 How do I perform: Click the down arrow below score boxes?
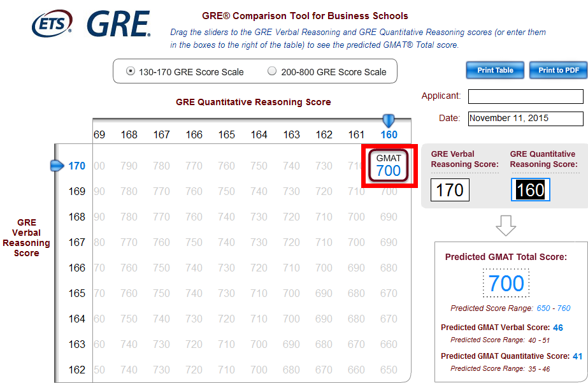tap(505, 224)
